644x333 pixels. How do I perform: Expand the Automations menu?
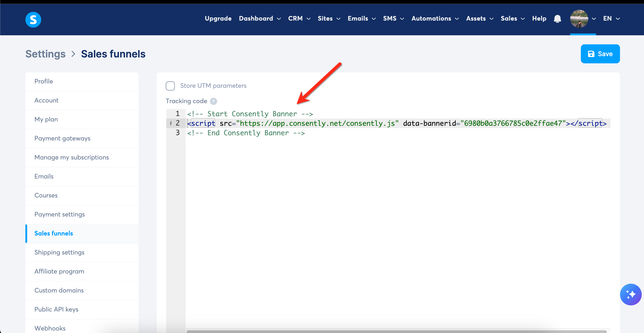coord(435,19)
